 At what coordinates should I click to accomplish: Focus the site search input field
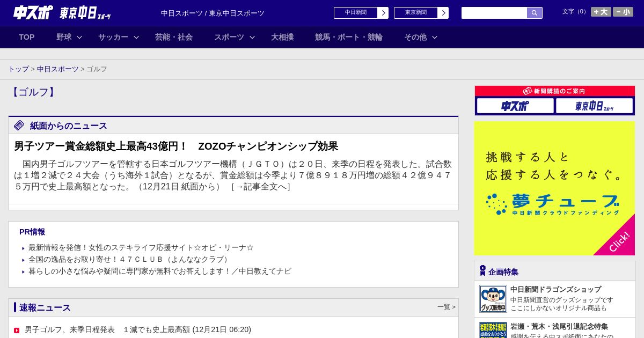point(494,13)
